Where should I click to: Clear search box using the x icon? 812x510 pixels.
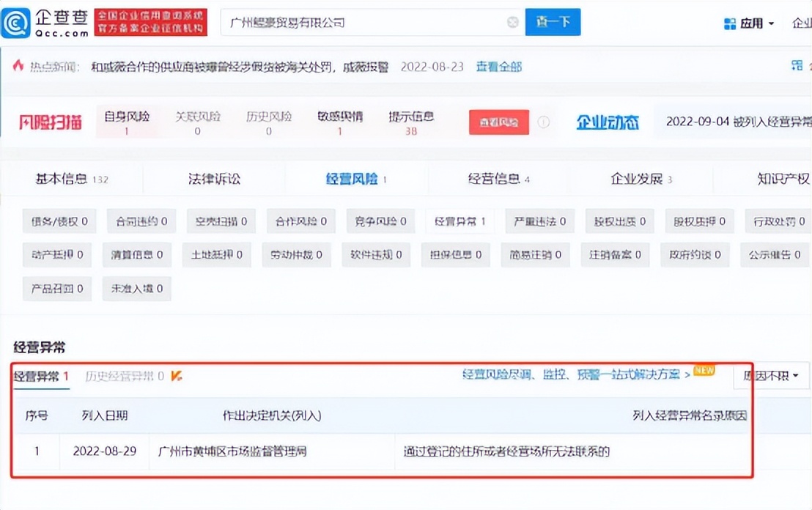tap(512, 22)
